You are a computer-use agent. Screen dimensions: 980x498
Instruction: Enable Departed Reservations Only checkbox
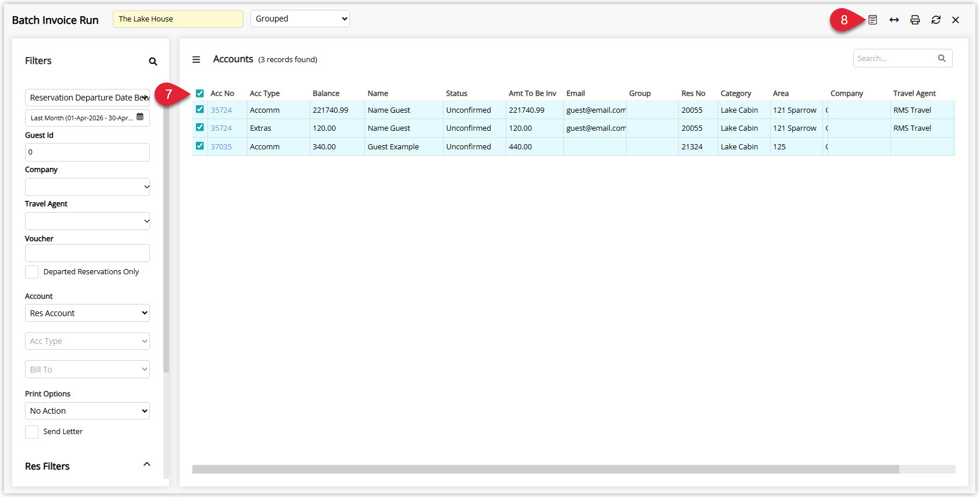click(32, 272)
